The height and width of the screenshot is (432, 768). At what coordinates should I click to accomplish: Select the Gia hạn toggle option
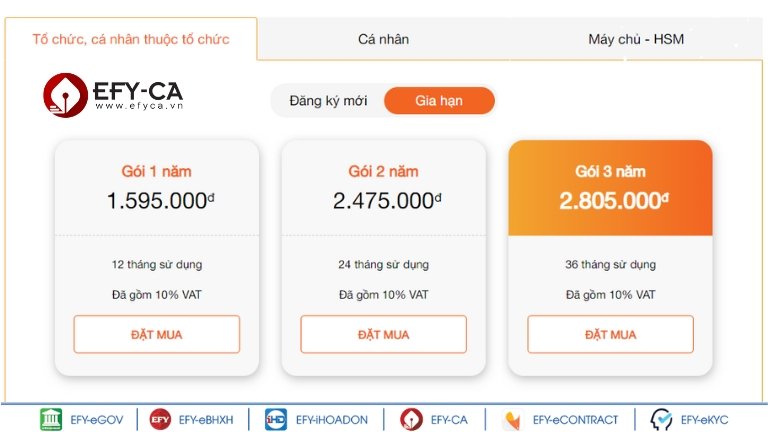pos(439,100)
